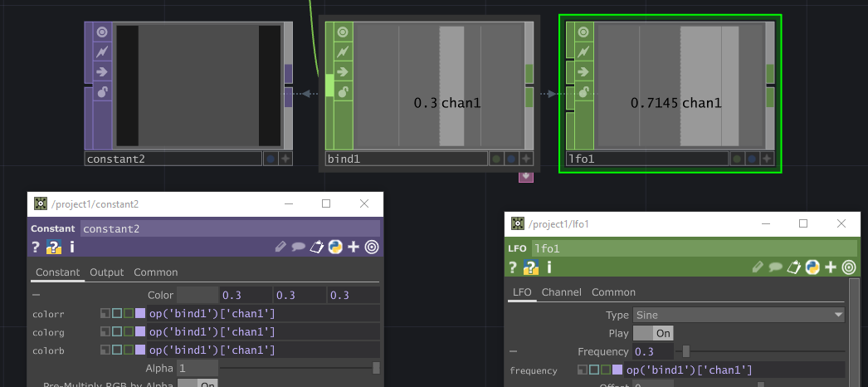Click the pencil icon in constant2 window

pyautogui.click(x=280, y=247)
